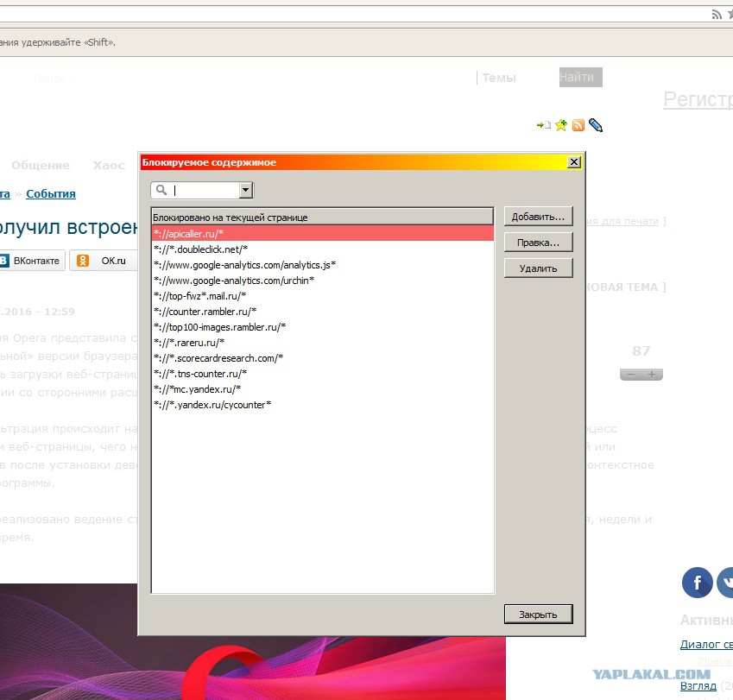
Task: Click the orange RSS feed icon on the page
Action: [x=578, y=125]
